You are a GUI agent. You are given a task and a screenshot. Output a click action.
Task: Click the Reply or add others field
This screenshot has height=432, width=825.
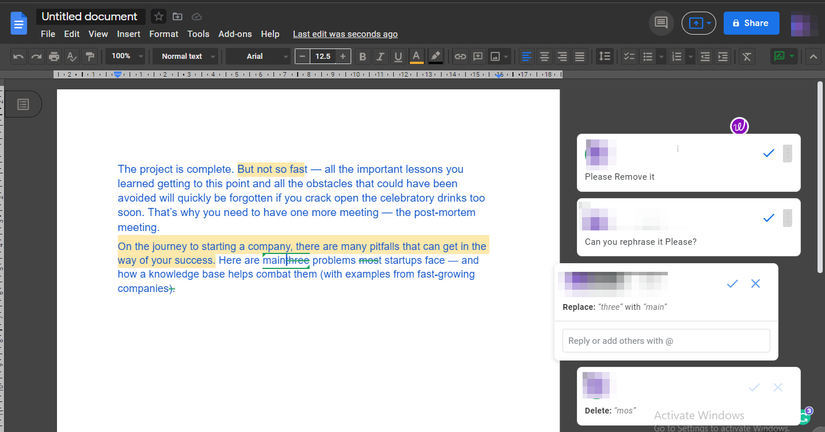pyautogui.click(x=666, y=341)
